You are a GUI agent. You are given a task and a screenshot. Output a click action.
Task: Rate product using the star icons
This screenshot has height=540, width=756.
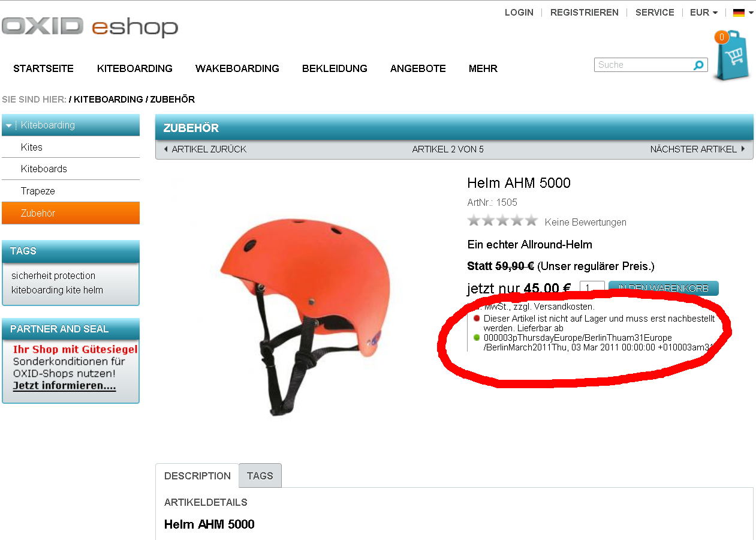click(x=502, y=221)
